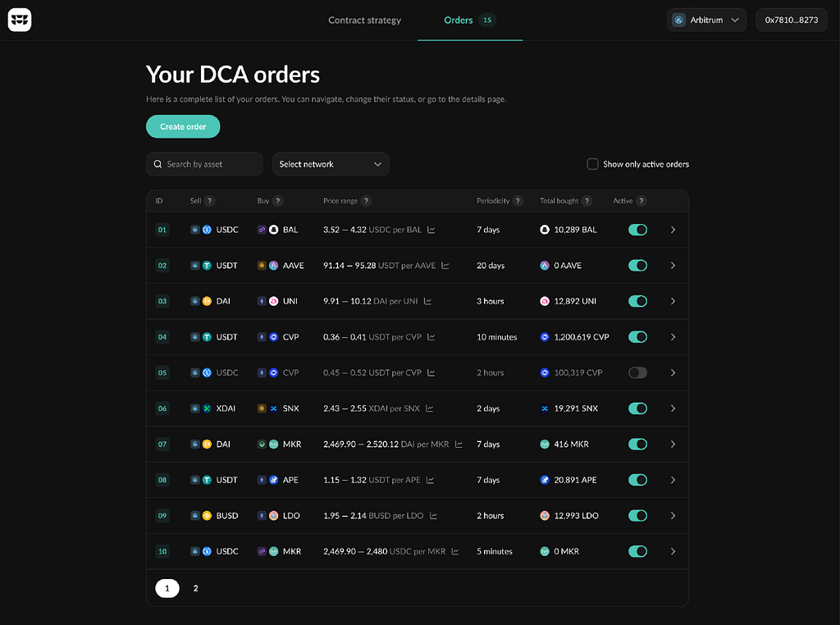This screenshot has height=625, width=840.
Task: Disable the active toggle for order 02 AAVE
Action: (x=637, y=266)
